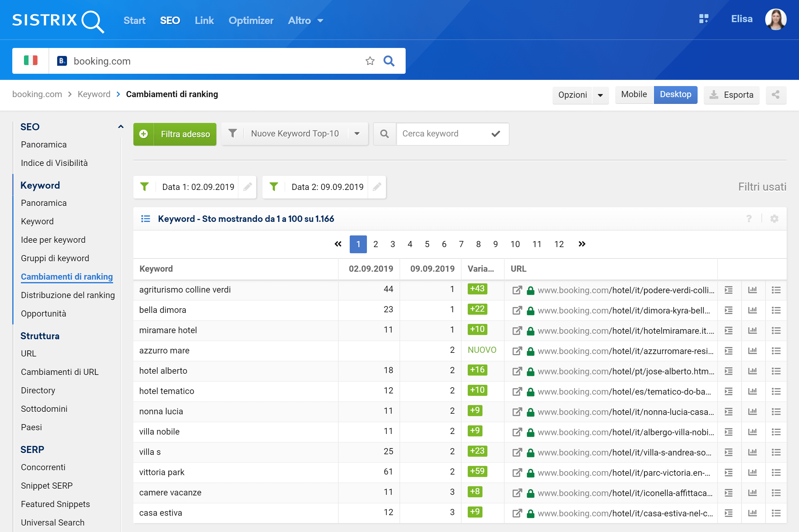799x532 pixels.
Task: Open the Altro dropdown menu
Action: click(x=305, y=21)
